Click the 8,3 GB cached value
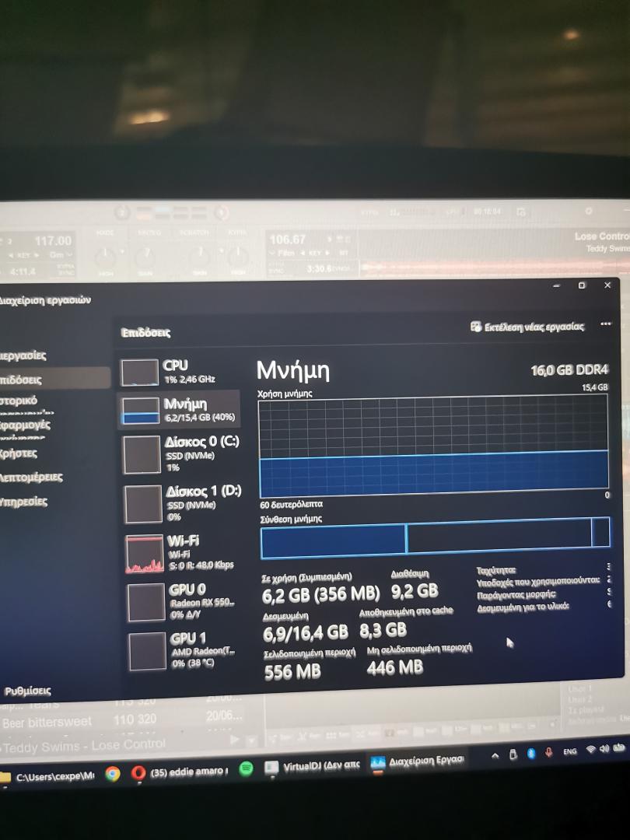The image size is (630, 840). click(383, 631)
